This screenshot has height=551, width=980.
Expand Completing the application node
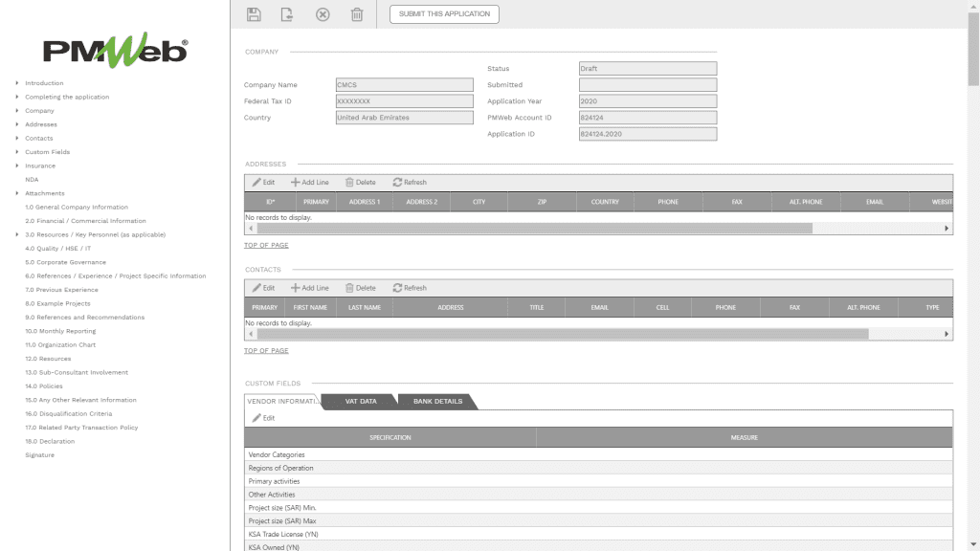[17, 97]
